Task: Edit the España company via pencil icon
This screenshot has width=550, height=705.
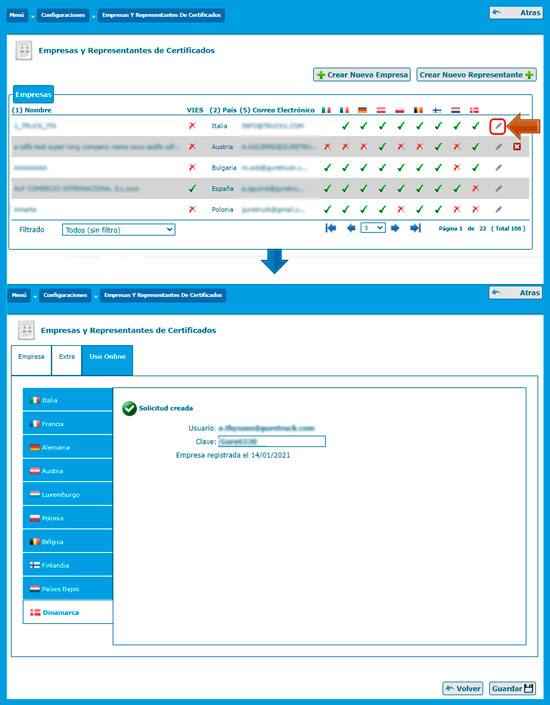Action: pos(498,189)
